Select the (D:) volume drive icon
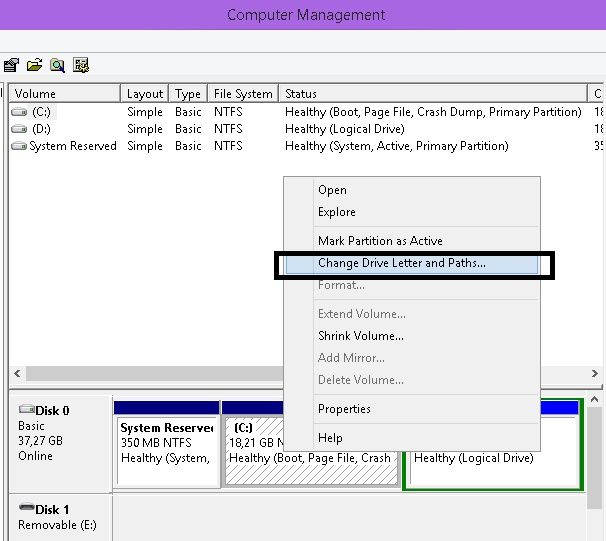Viewport: 606px width, 541px height. pos(19,129)
